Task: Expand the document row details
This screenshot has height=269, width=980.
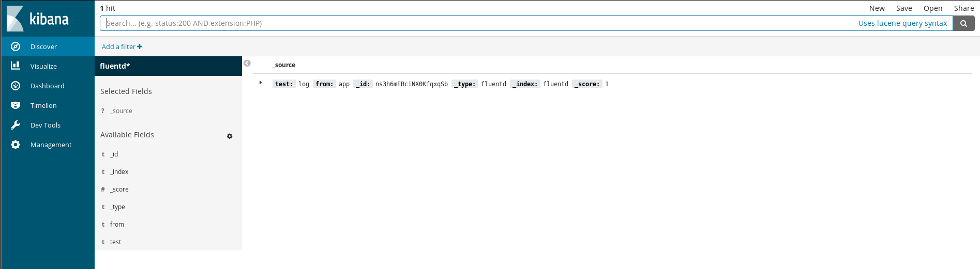Action: pyautogui.click(x=261, y=83)
